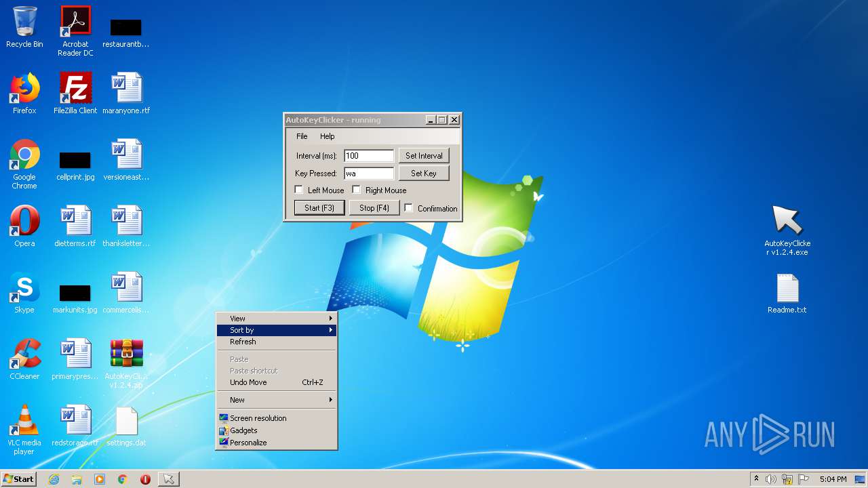
Task: Open Personalize from the context menu
Action: [x=277, y=443]
